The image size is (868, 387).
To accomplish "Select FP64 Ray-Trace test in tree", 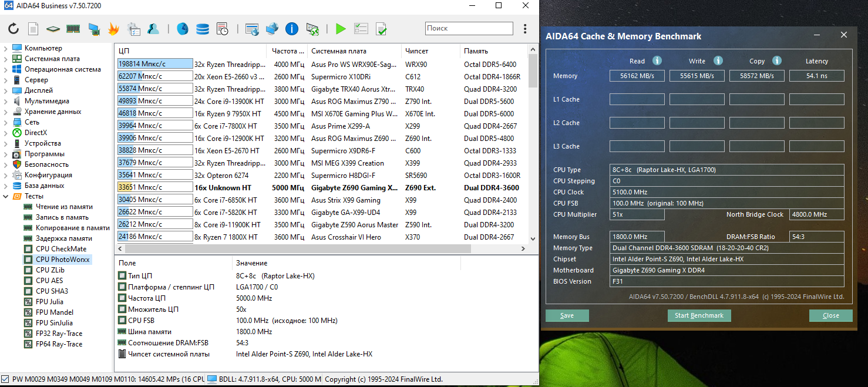I will point(59,344).
